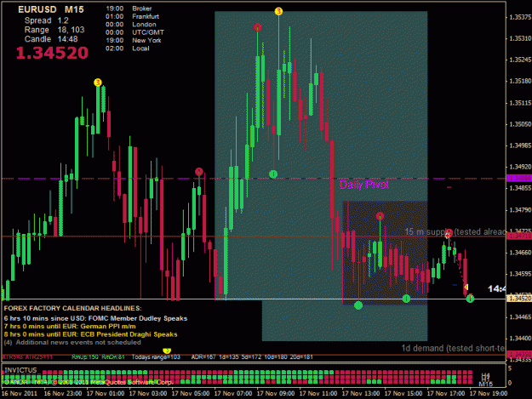532x399 pixels.
Task: Click the 17 Nov 19:00 time axis label
Action: 489,394
